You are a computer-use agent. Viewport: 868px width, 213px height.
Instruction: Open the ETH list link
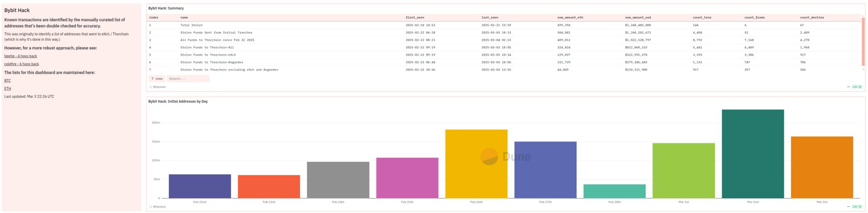point(8,89)
